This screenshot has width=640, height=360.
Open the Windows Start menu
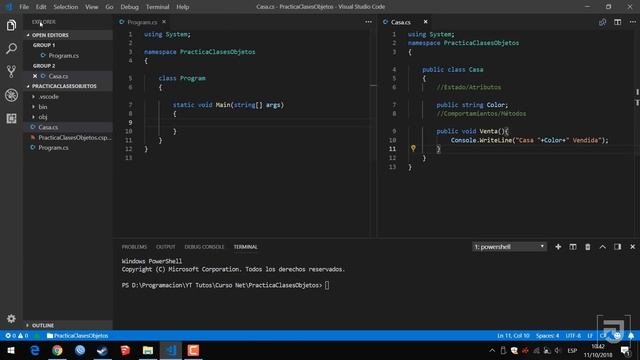click(x=11, y=350)
